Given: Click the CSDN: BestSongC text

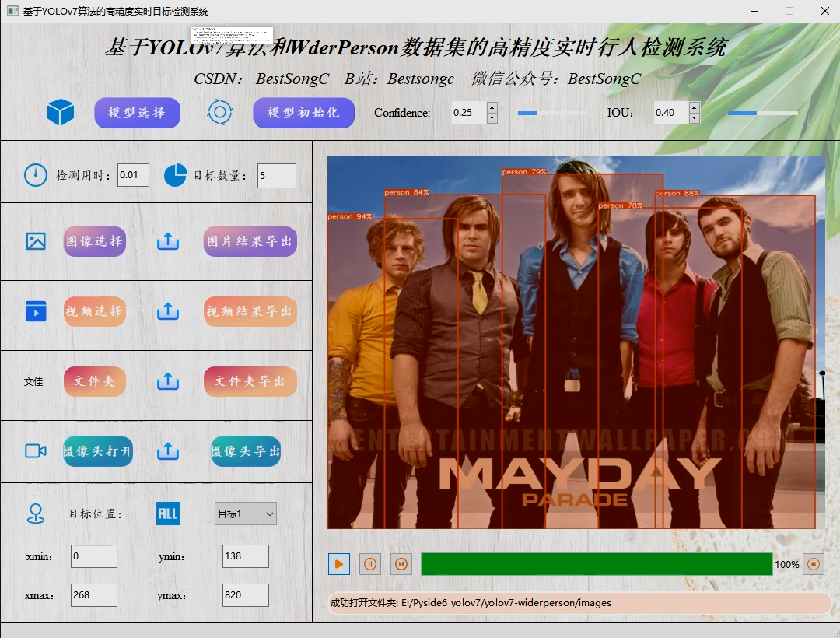Looking at the screenshot, I should pyautogui.click(x=261, y=79).
